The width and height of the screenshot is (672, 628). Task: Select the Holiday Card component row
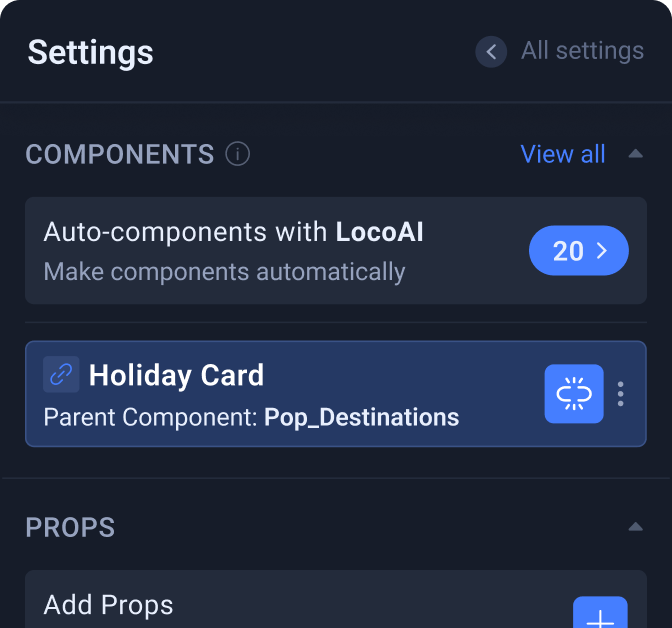[336, 394]
